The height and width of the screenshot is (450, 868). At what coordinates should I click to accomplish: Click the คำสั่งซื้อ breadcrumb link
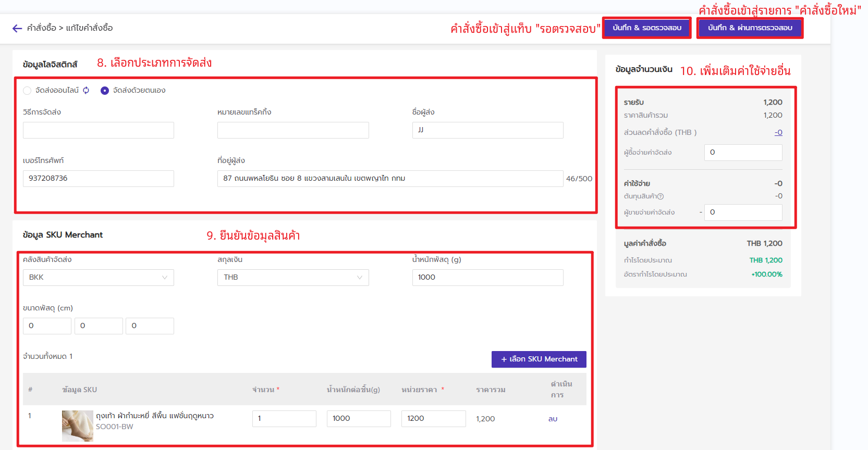click(x=42, y=28)
